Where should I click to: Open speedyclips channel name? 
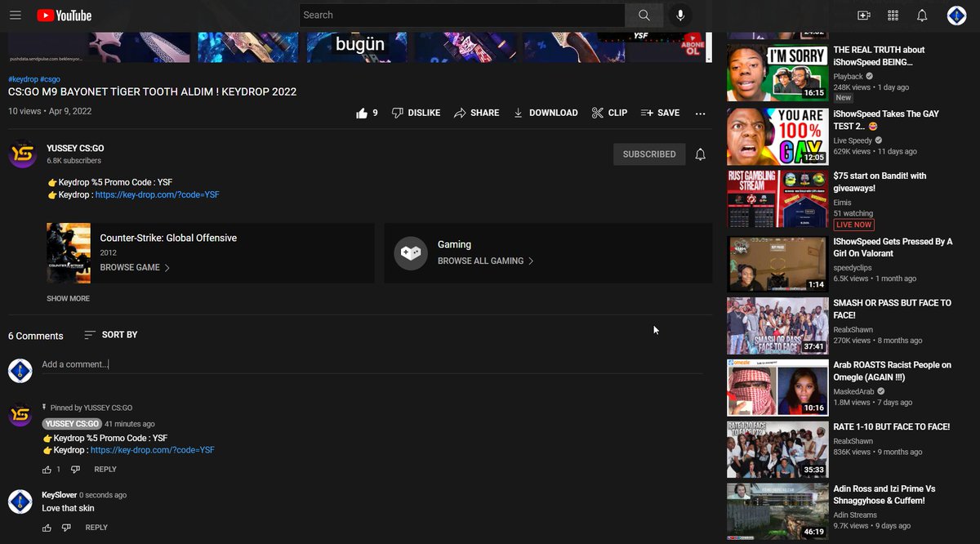[853, 267]
